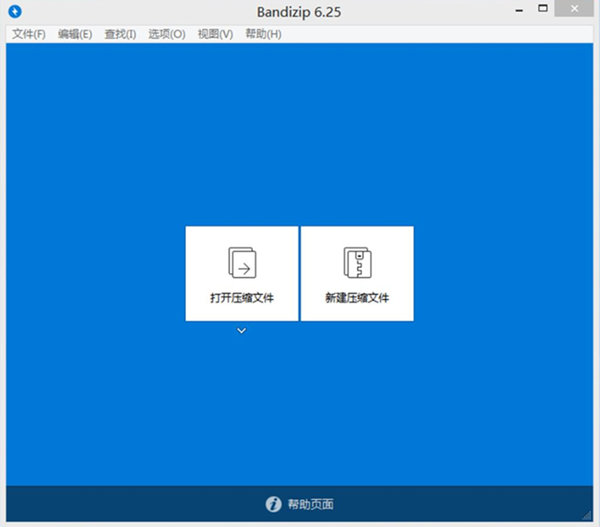This screenshot has height=527, width=600.
Task: Open the 帮助页面 link
Action: click(310, 505)
